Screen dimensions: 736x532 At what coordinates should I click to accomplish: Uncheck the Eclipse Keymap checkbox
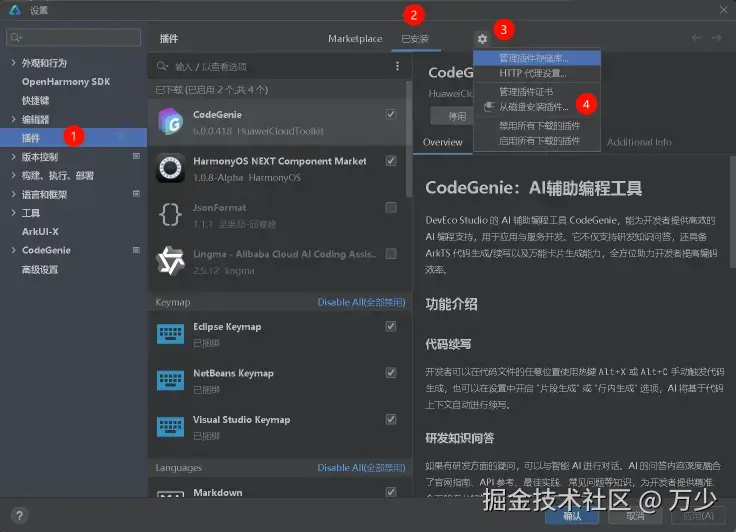[x=391, y=326]
